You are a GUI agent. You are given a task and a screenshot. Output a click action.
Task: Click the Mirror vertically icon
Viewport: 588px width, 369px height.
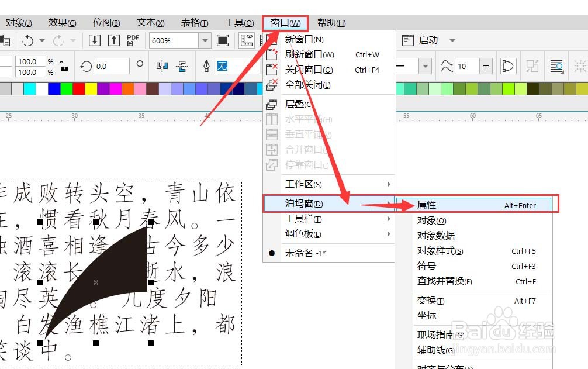[182, 67]
